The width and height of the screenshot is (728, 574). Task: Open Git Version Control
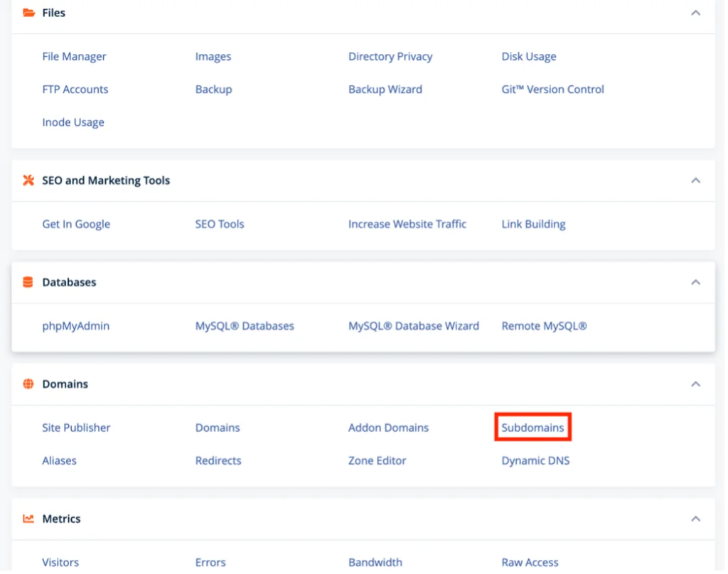pos(552,89)
